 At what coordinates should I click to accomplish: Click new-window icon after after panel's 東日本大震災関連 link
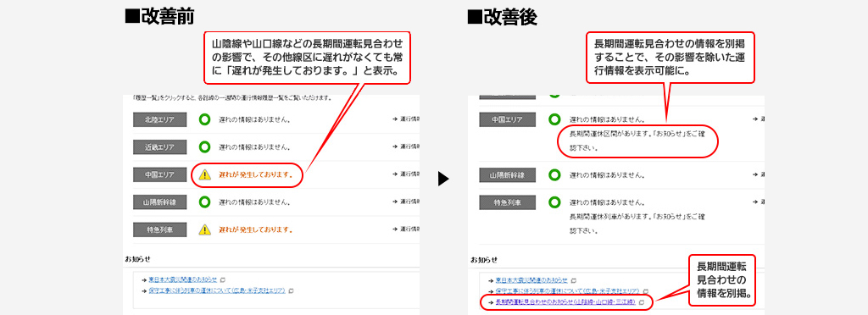pos(574,280)
